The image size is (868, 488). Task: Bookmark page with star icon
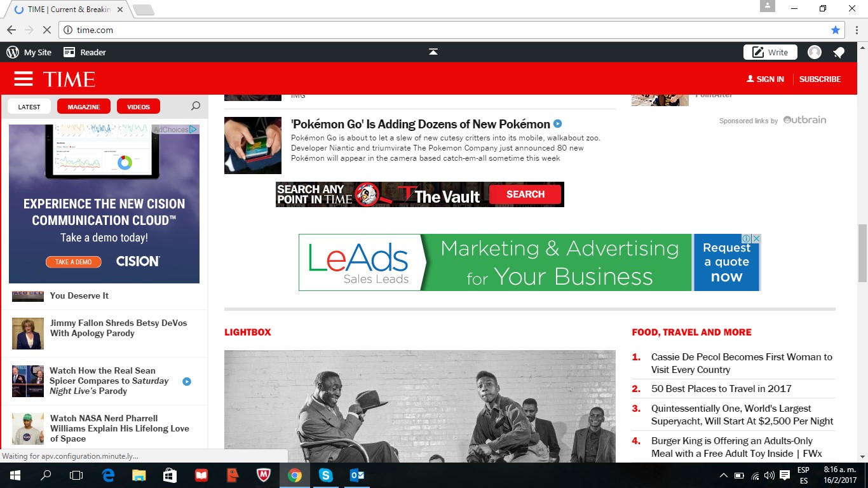pyautogui.click(x=836, y=30)
